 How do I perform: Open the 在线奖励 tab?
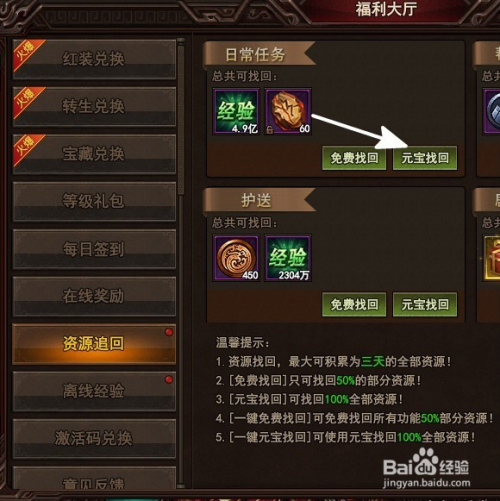(x=94, y=296)
